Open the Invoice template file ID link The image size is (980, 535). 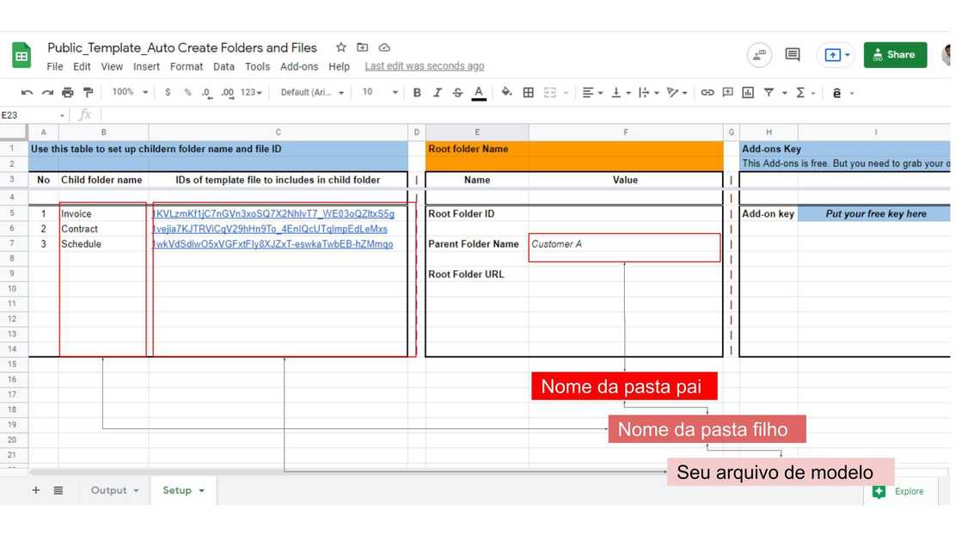point(273,214)
